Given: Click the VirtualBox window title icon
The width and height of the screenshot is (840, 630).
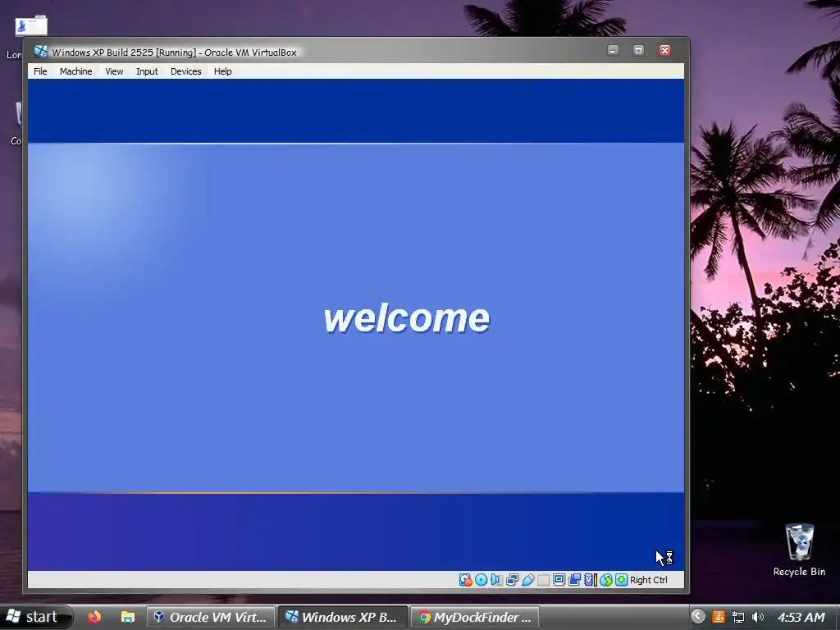Looking at the screenshot, I should [41, 52].
